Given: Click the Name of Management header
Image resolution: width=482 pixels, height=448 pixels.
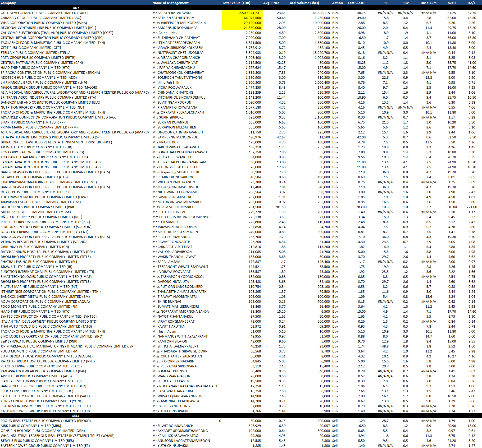Looking at the screenshot, I should coord(170,3).
